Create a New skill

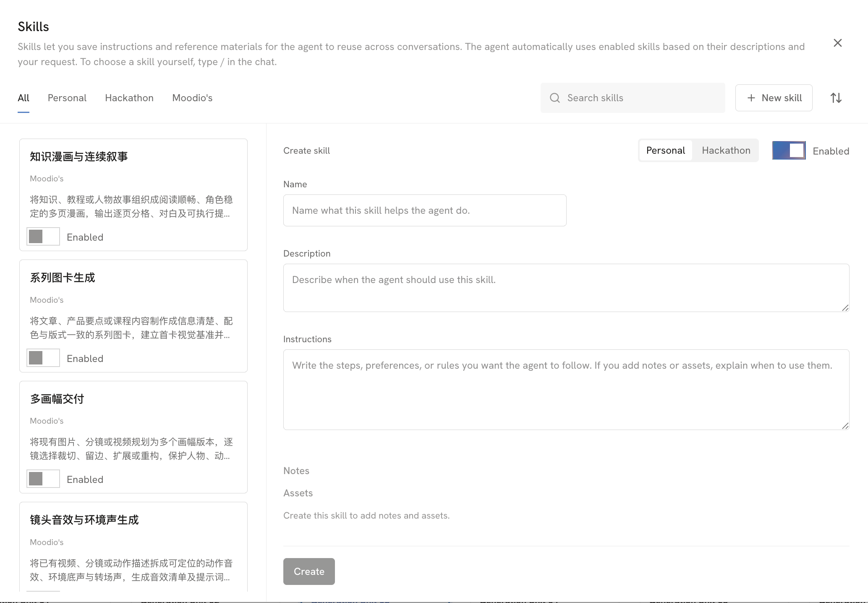tap(774, 98)
